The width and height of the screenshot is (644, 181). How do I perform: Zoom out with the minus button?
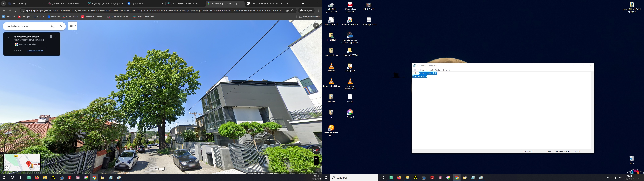316,163
